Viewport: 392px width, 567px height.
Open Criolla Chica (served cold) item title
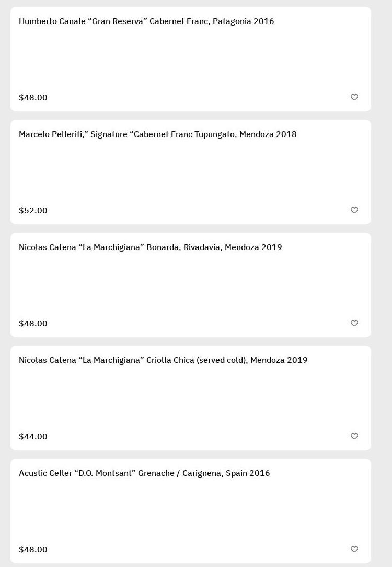click(x=163, y=360)
